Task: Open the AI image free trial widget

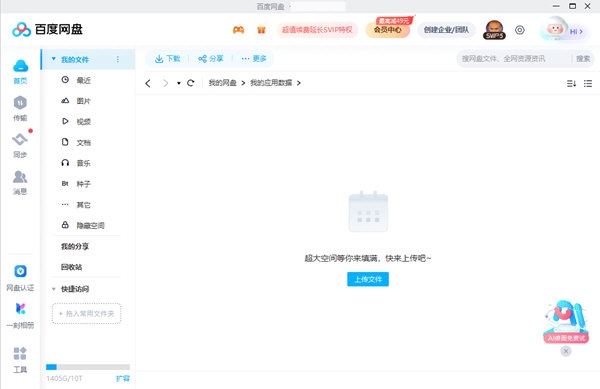Action: coord(566,322)
